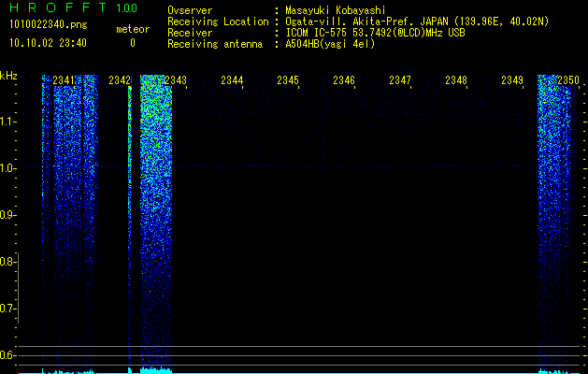Click the Ovserver label text
Image resolution: width=588 pixels, height=374 pixels.
[190, 10]
